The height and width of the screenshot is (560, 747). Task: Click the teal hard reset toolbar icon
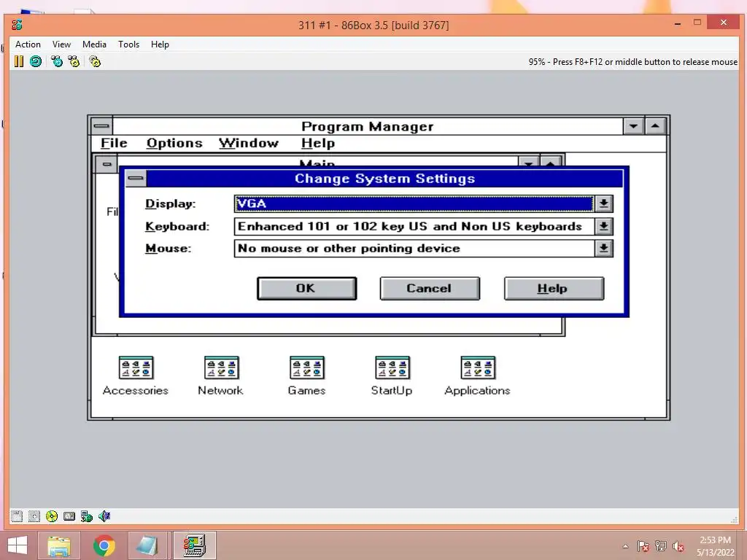[x=36, y=61]
